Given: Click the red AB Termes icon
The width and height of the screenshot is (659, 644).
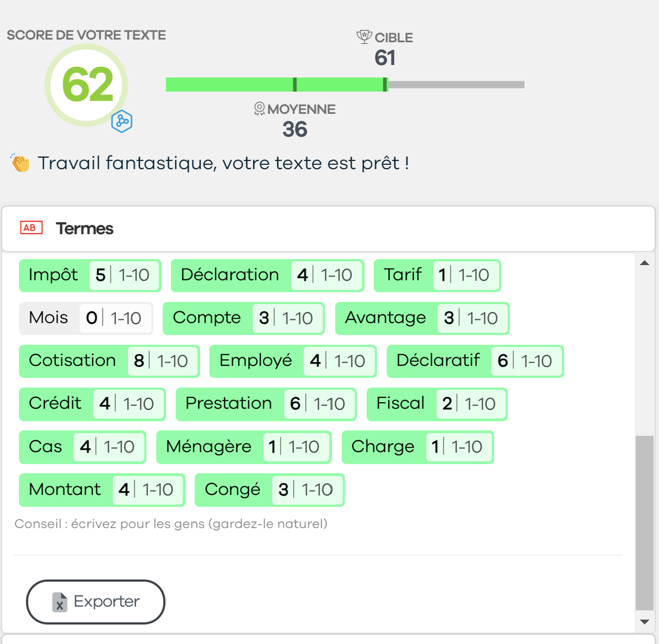Looking at the screenshot, I should pos(32,228).
